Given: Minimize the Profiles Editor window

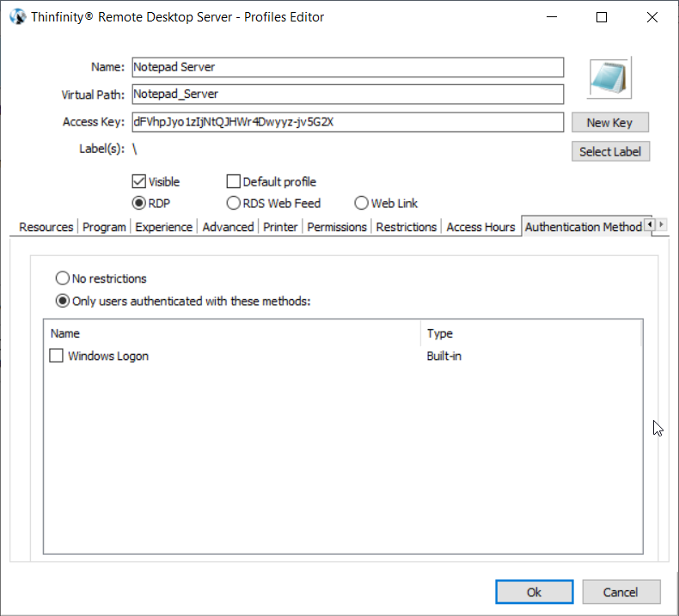Looking at the screenshot, I should click(552, 17).
